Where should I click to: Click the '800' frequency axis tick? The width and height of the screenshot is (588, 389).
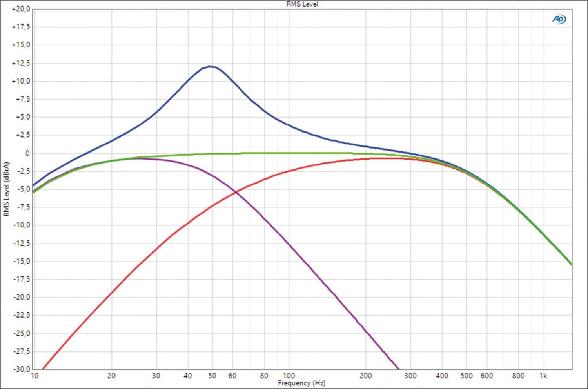pyautogui.click(x=518, y=376)
